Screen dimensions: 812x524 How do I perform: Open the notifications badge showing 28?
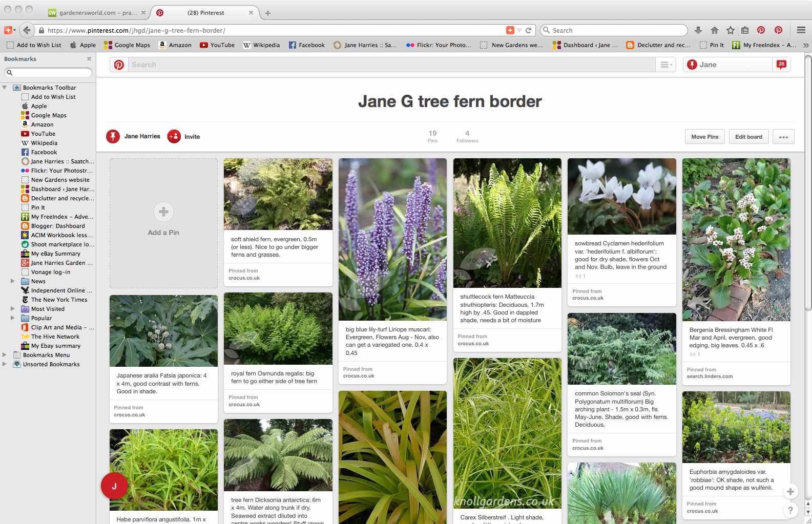[781, 65]
